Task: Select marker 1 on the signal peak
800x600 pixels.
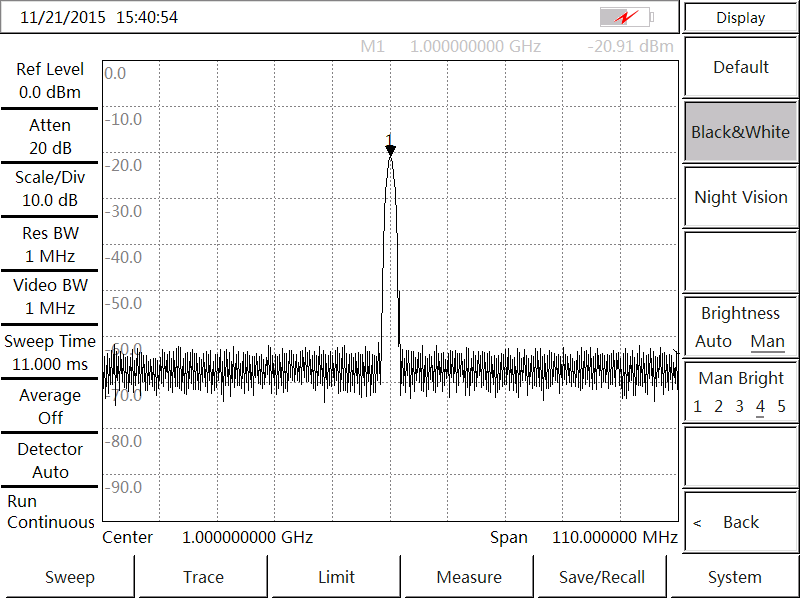Action: (x=390, y=148)
